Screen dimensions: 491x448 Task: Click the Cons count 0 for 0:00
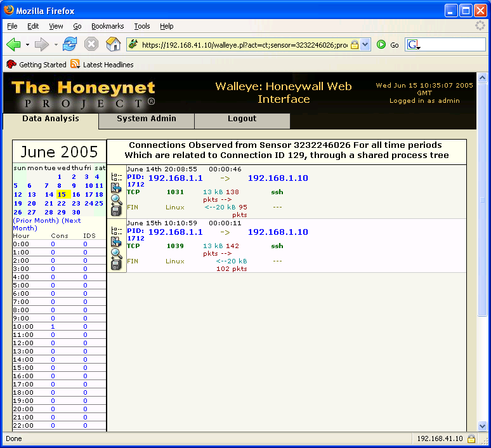pyautogui.click(x=53, y=244)
